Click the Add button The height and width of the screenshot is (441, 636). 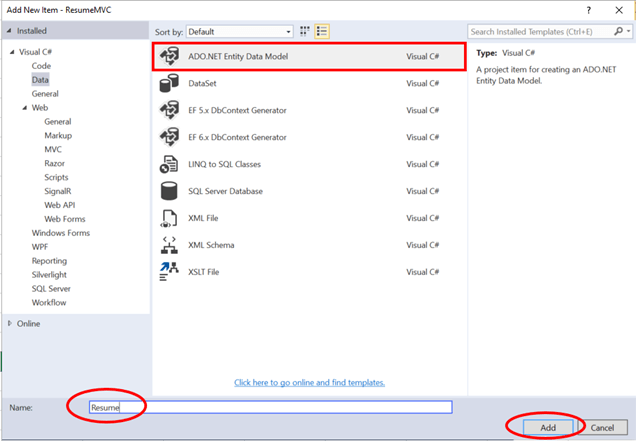[548, 427]
